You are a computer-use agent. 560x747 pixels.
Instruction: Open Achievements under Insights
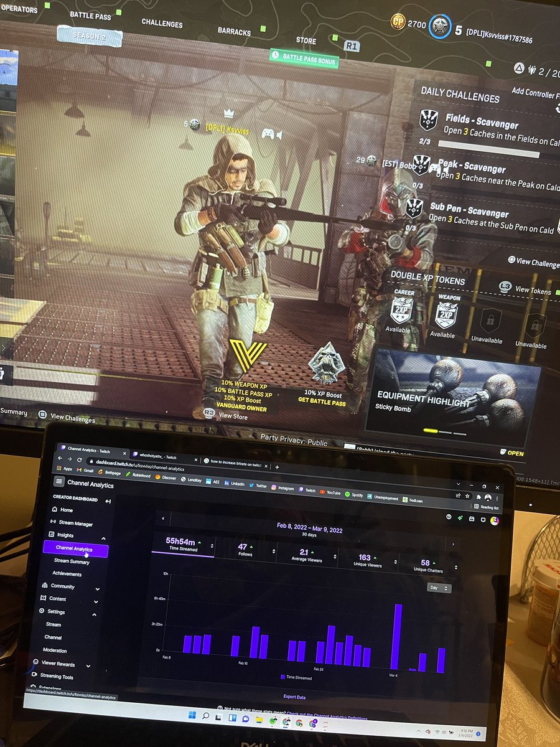pos(67,574)
